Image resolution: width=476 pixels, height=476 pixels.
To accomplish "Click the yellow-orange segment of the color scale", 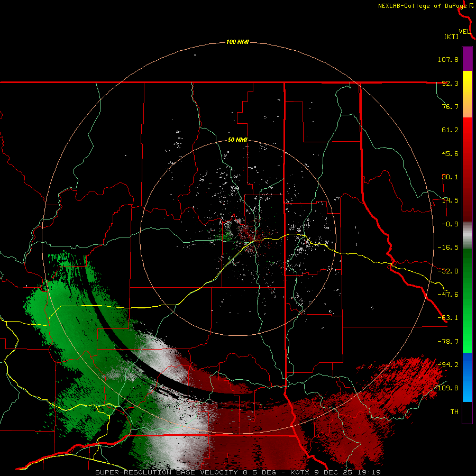I will click(467, 94).
